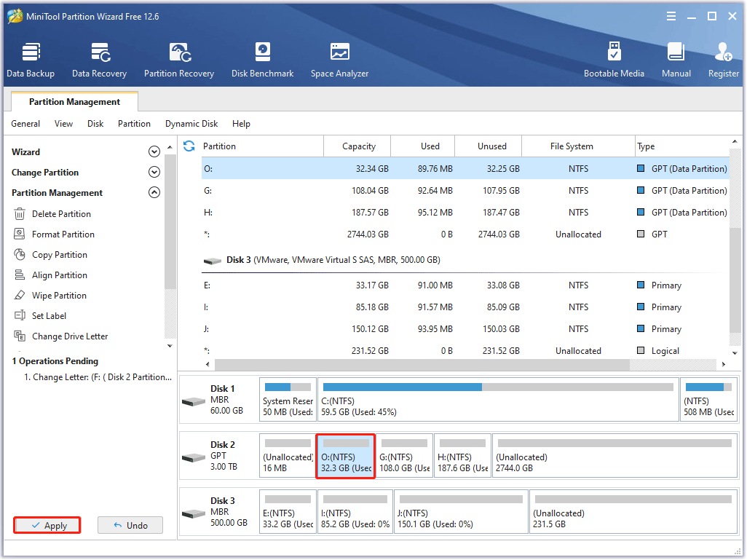Viewport: 747px width, 560px height.
Task: Open the Dynamic Disk menu
Action: pos(191,124)
